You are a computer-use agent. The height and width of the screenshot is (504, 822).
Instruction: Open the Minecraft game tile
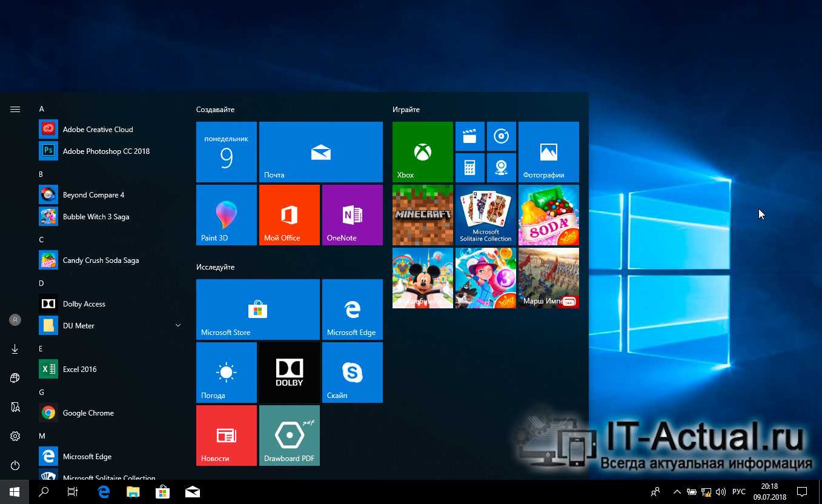point(422,214)
